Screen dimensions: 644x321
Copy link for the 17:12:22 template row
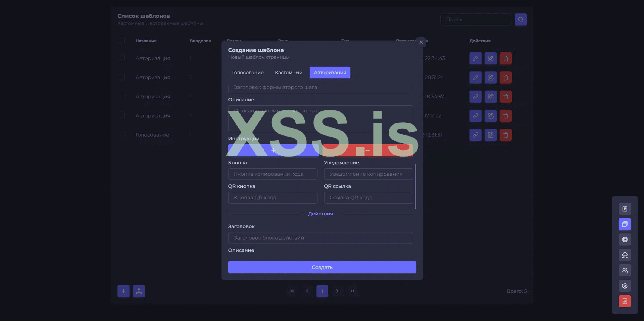pyautogui.click(x=475, y=116)
